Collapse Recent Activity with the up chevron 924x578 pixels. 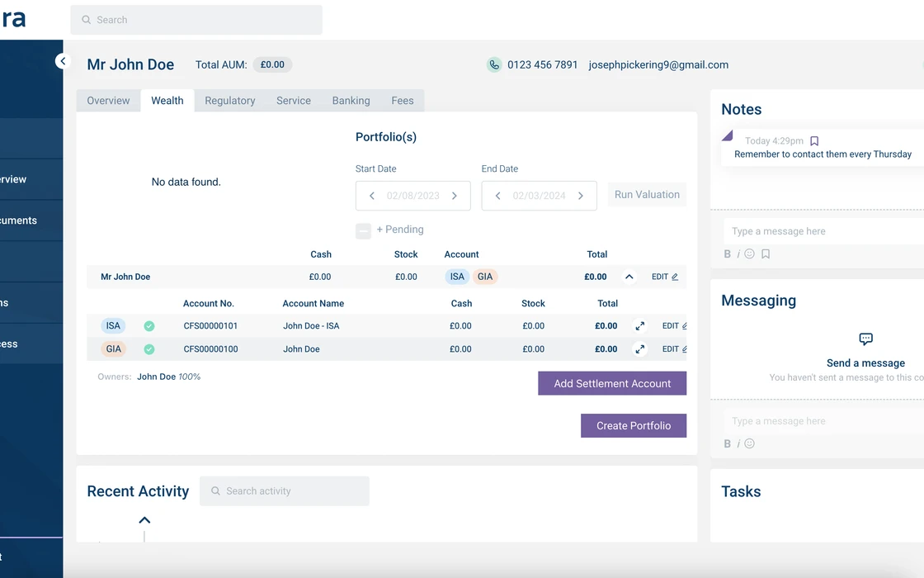pos(144,520)
